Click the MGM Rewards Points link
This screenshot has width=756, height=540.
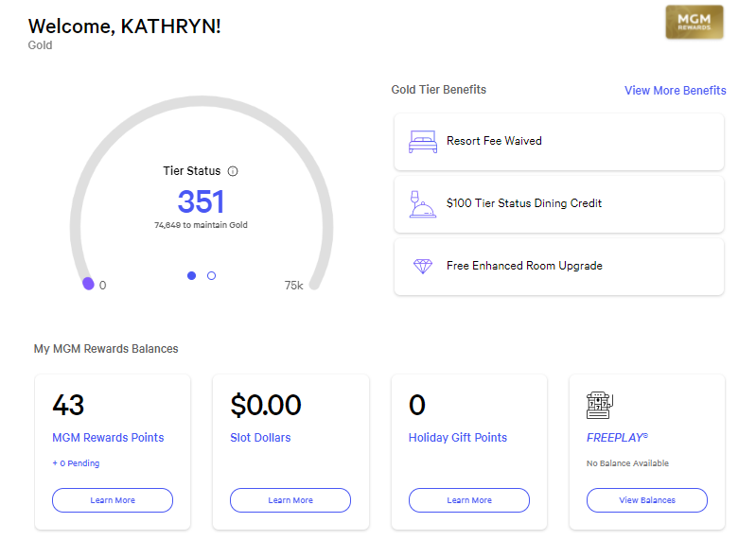(108, 438)
